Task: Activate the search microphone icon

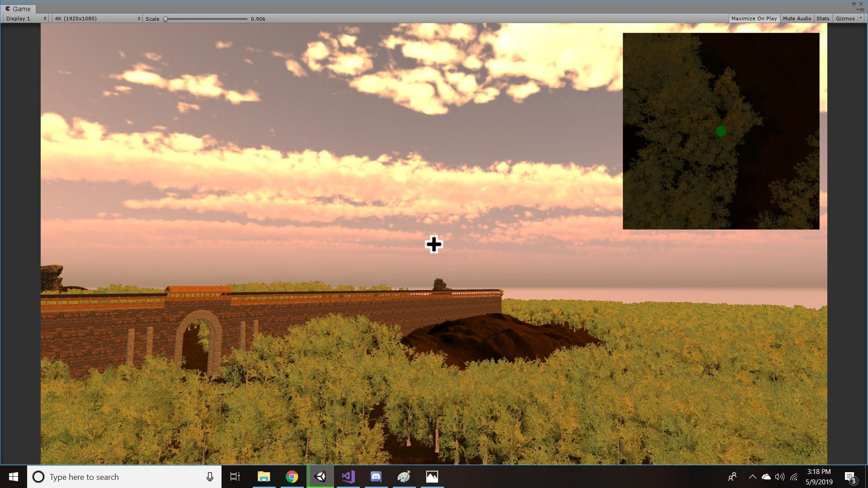Action: (x=210, y=477)
